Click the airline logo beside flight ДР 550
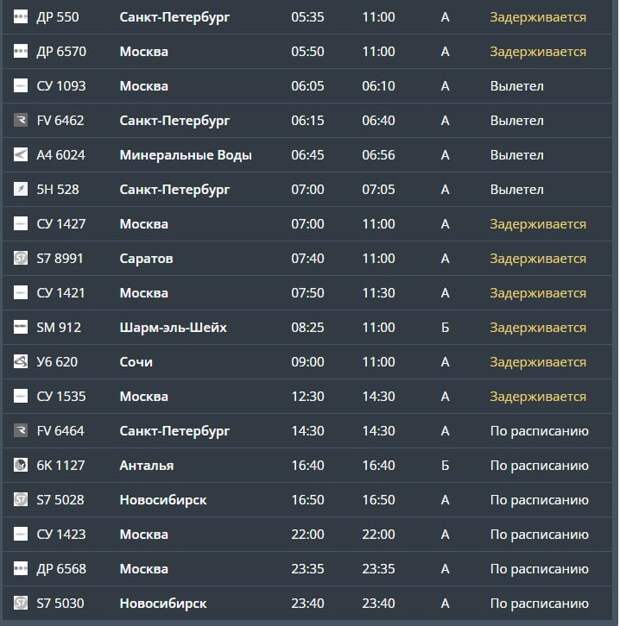 [21, 17]
